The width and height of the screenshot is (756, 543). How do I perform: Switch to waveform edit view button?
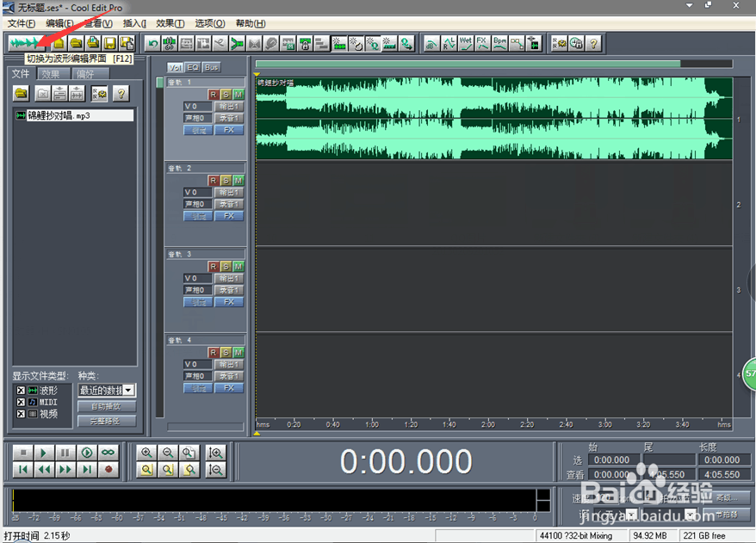27,43
